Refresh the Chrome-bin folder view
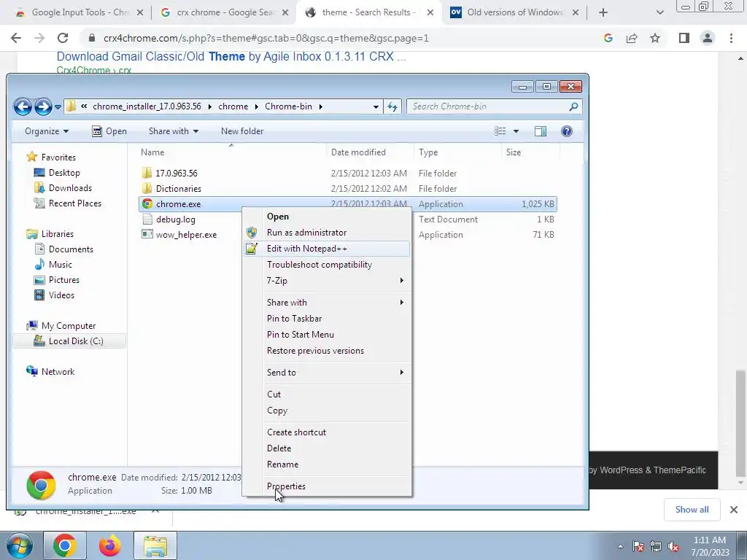 [x=392, y=106]
